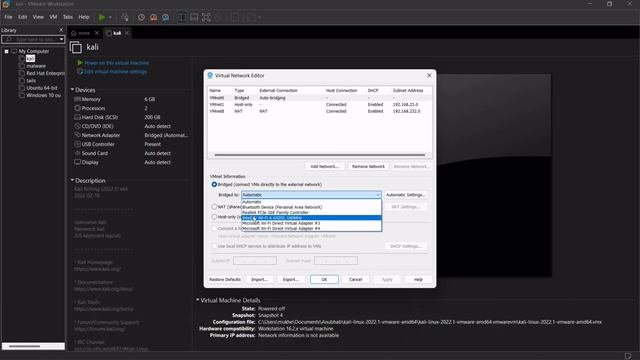Image resolution: width=640 pixels, height=360 pixels.
Task: Click the Display device row
Action: 131,162
